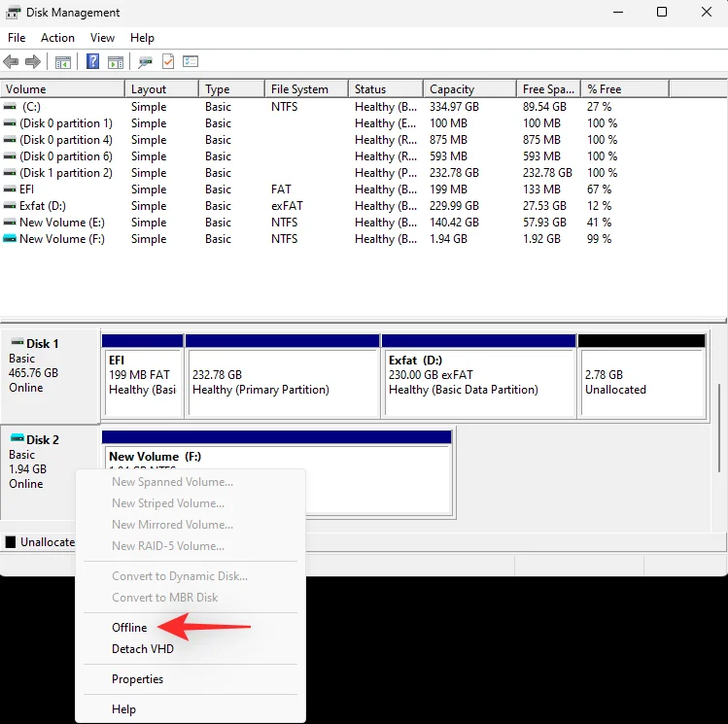The width and height of the screenshot is (728, 724).
Task: Select the Exfat (D:) partition block
Action: pos(478,376)
